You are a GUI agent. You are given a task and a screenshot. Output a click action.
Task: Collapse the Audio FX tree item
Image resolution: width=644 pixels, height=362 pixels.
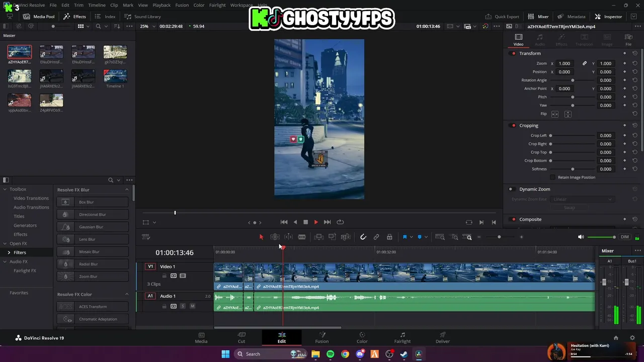coord(5,261)
